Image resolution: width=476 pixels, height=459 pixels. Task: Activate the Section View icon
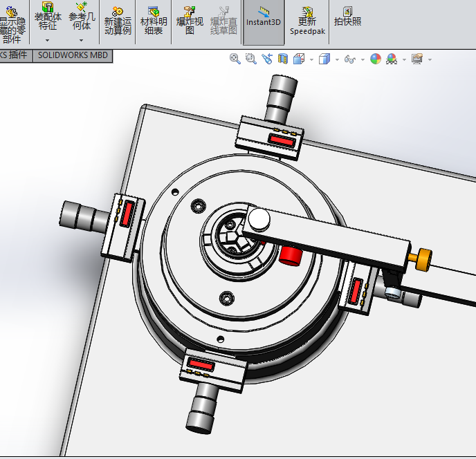point(282,59)
